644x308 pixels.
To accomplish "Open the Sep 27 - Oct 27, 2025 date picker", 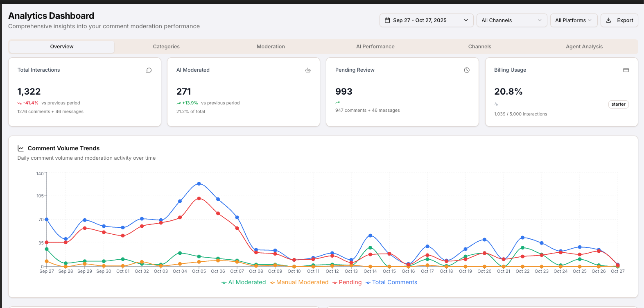I will tap(426, 20).
